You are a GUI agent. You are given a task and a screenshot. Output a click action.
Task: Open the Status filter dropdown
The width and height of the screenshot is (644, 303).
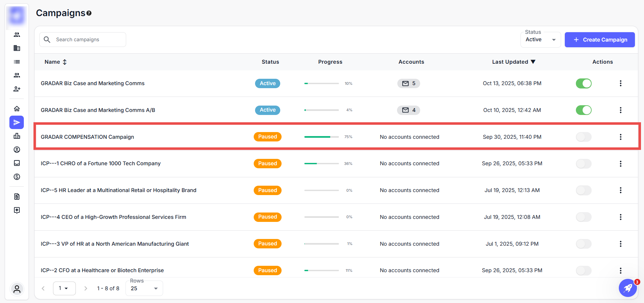click(x=540, y=40)
